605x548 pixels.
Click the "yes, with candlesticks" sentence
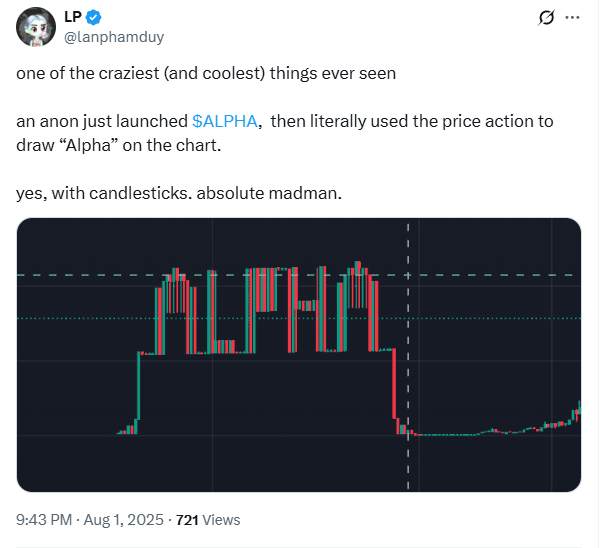coord(179,193)
